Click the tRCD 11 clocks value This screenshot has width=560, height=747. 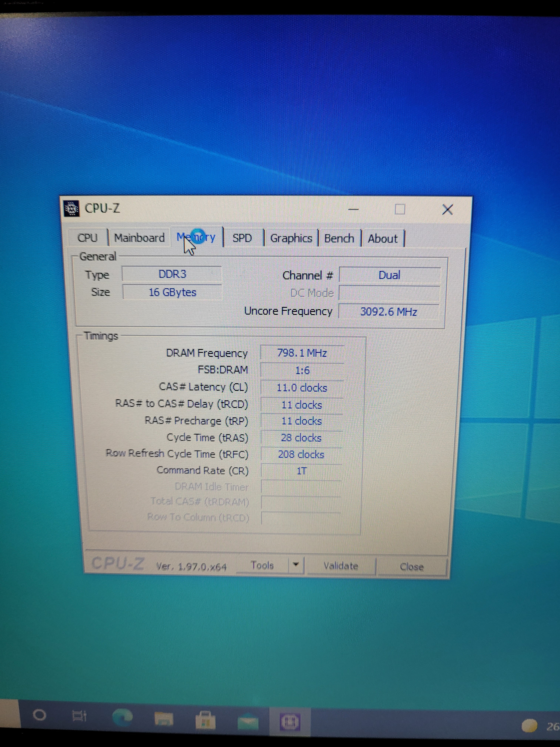point(302,405)
